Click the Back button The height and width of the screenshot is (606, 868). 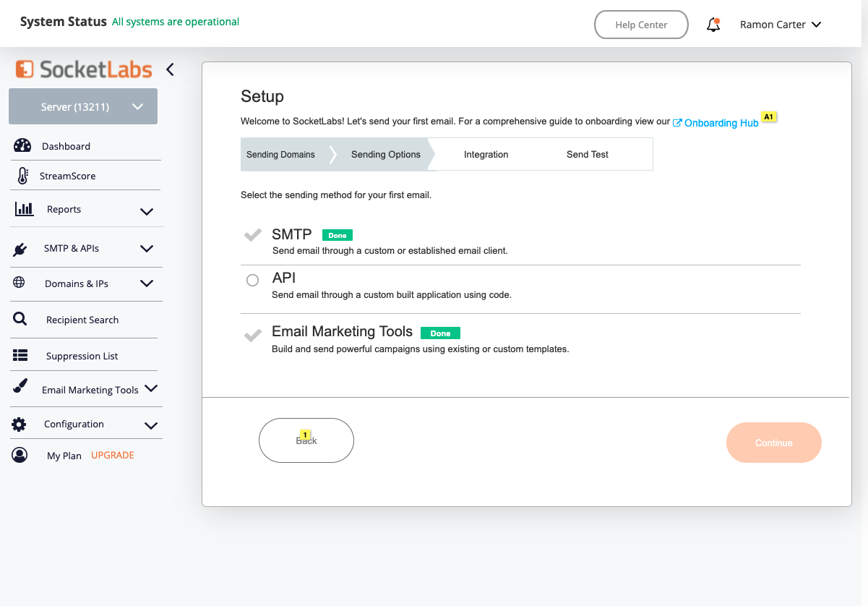point(306,440)
